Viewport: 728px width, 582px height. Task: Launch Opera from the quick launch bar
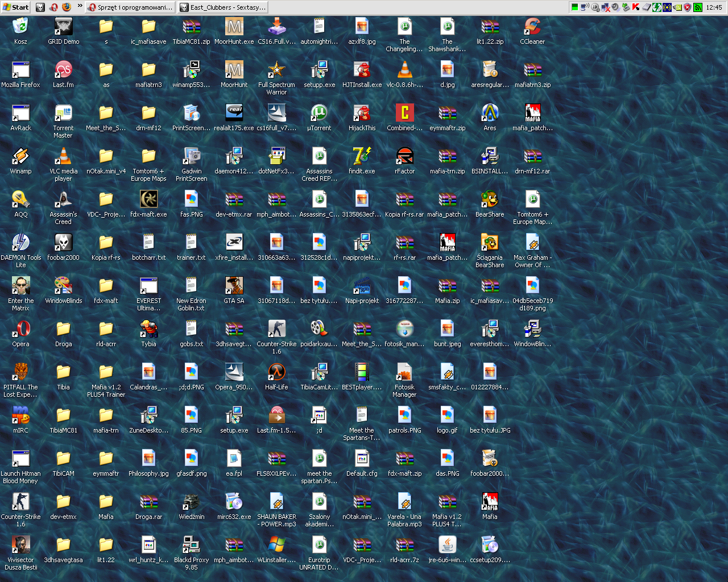click(x=54, y=7)
